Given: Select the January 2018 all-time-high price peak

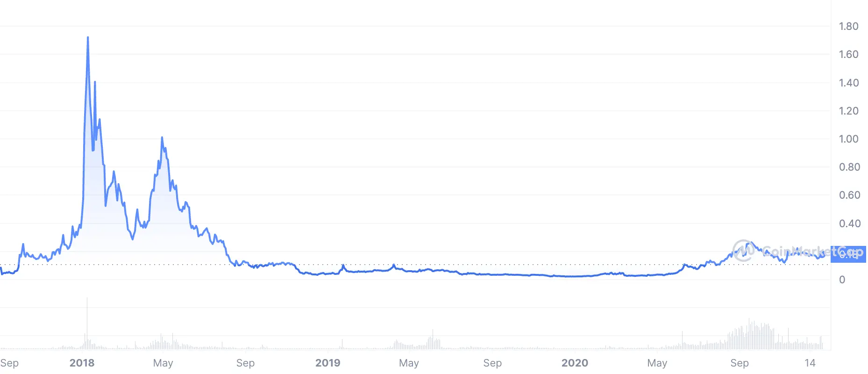Looking at the screenshot, I should [88, 37].
